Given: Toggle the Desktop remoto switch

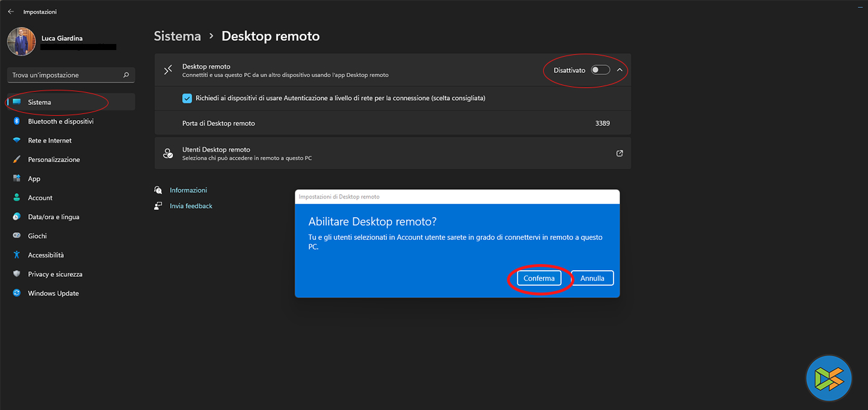Looking at the screenshot, I should click(600, 70).
